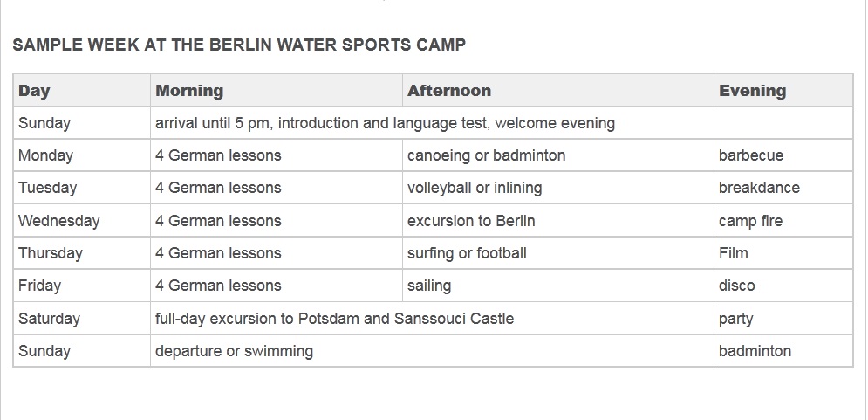Select the Morning column header

point(277,90)
